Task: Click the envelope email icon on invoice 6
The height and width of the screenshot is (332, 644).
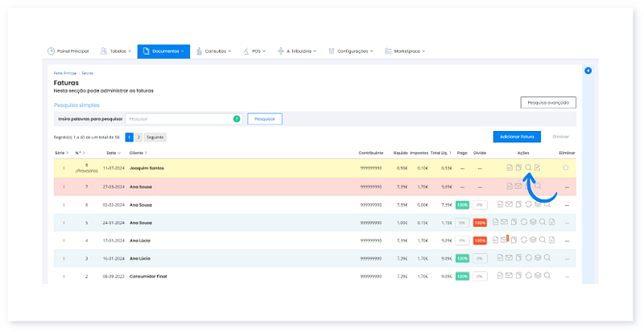Action: point(509,205)
